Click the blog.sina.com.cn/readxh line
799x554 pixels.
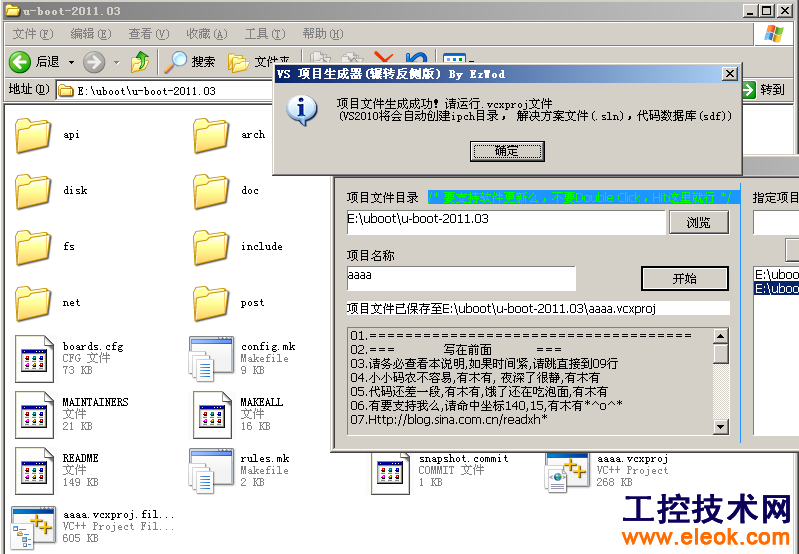pyautogui.click(x=449, y=419)
